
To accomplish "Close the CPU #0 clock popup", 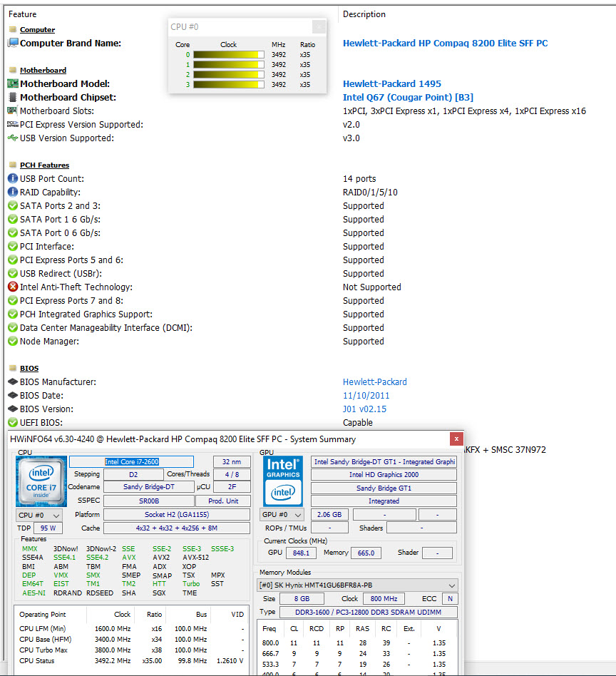I will click(x=319, y=26).
